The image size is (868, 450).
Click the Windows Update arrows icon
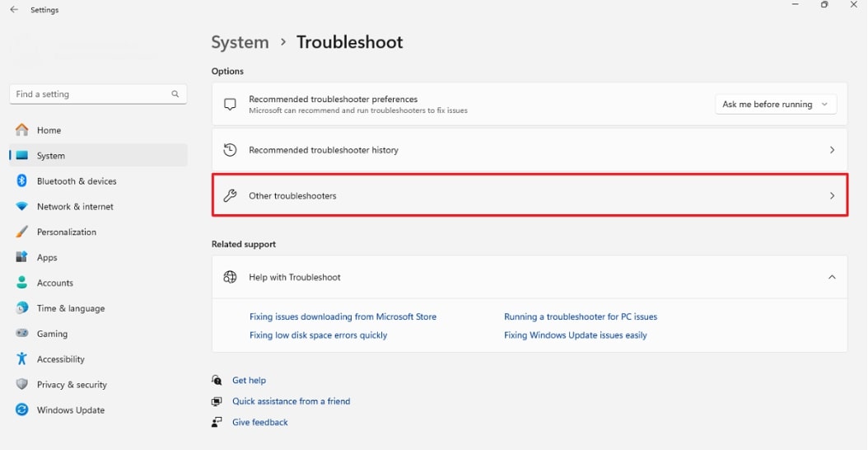click(21, 410)
